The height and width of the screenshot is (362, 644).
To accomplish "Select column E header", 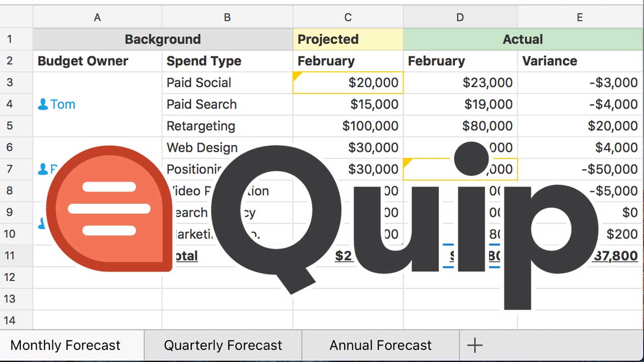I will tap(580, 18).
